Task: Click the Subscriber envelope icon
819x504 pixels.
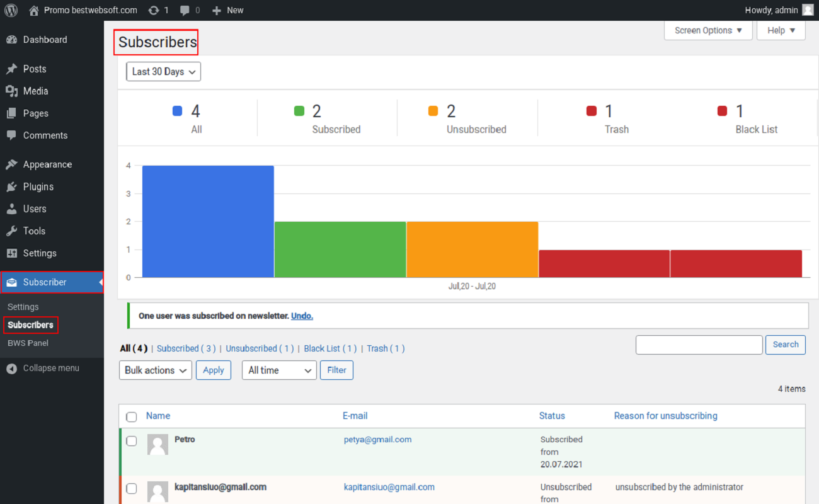Action: point(11,282)
